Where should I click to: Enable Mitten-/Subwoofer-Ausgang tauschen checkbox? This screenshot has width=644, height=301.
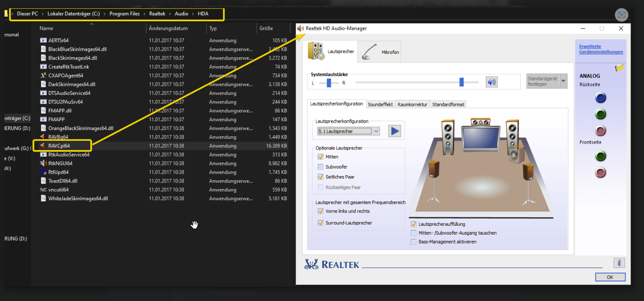414,233
